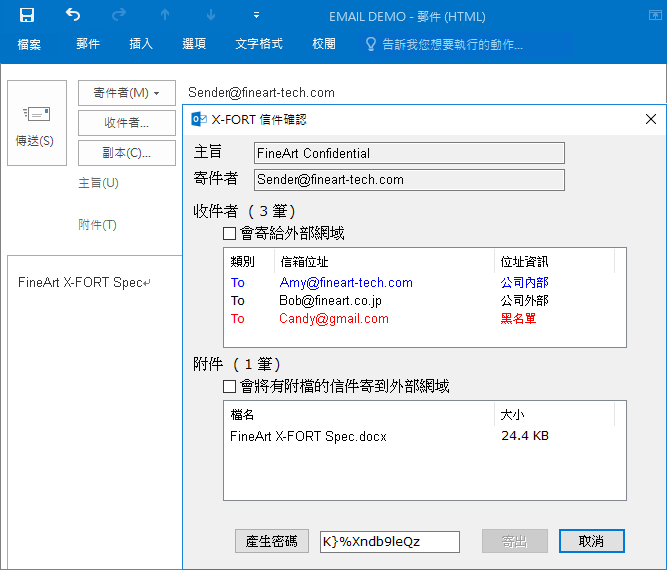Viewport: 667px width, 570px height.
Task: Click the 大小 column header
Action: tap(555, 414)
